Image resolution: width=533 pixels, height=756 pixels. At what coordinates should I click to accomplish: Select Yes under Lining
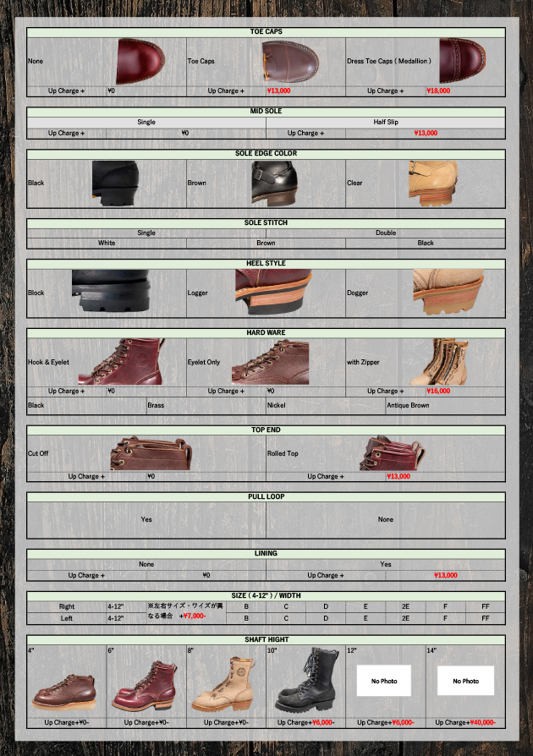386,564
